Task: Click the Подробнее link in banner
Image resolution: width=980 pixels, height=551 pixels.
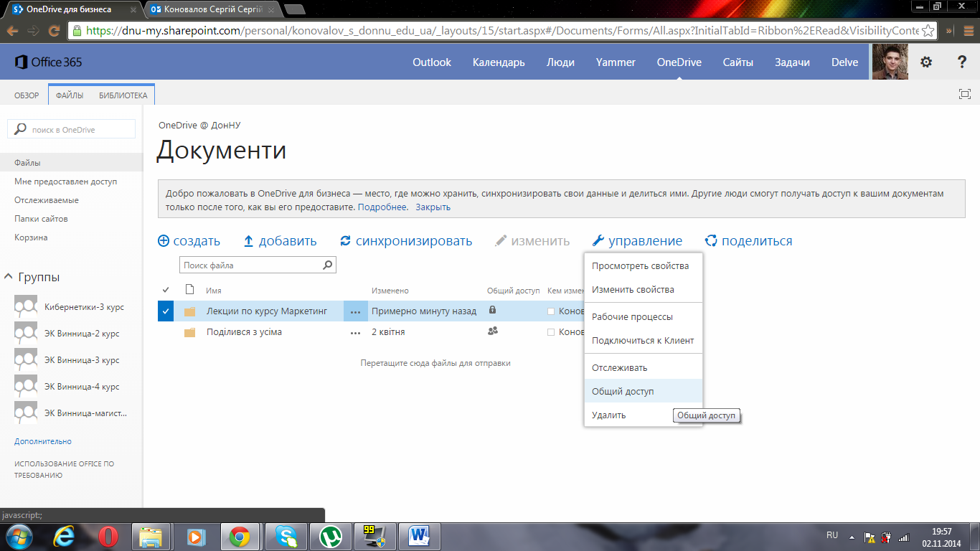Action: coord(383,207)
